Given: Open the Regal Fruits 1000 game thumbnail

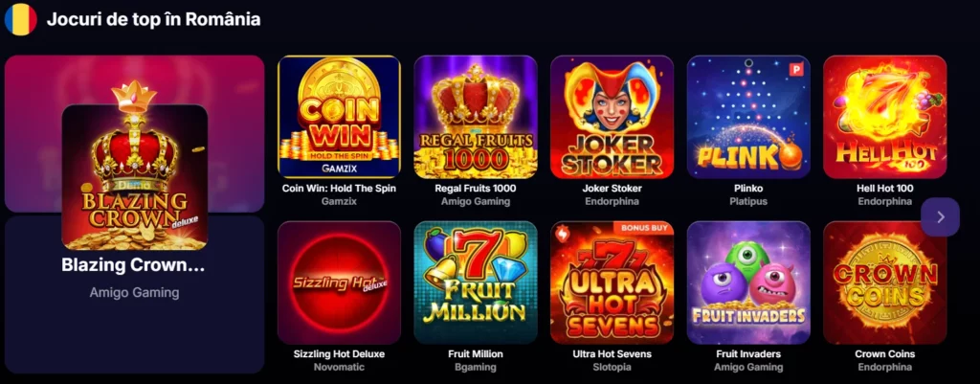Looking at the screenshot, I should [476, 117].
